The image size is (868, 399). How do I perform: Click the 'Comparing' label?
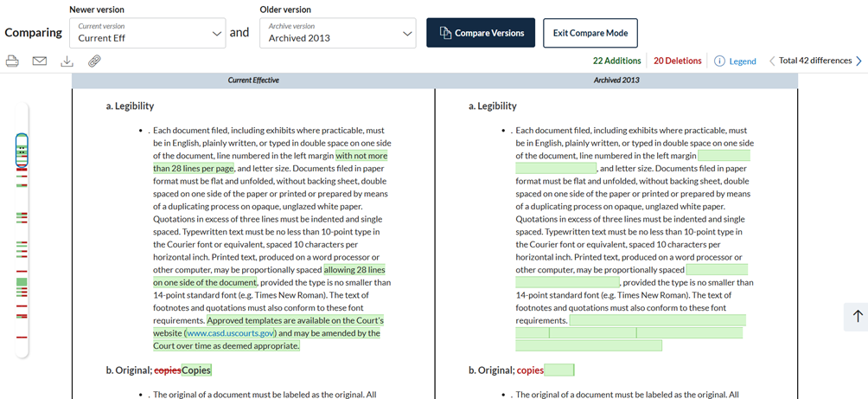pyautogui.click(x=33, y=33)
